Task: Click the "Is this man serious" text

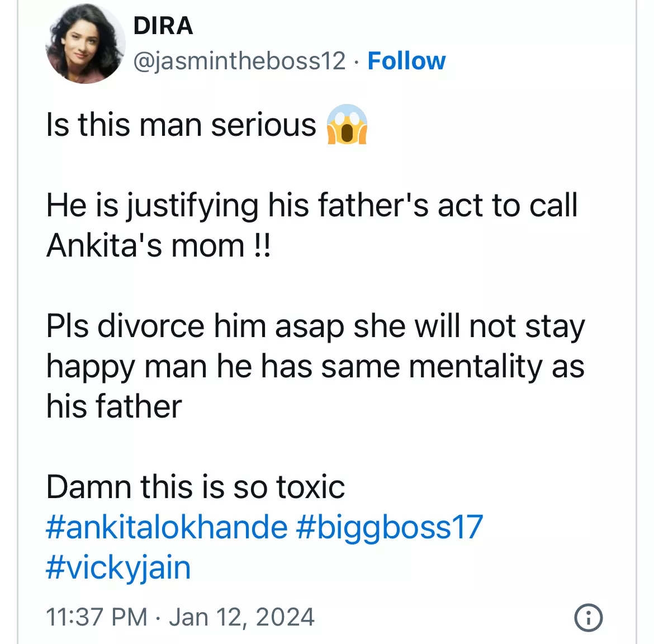Action: [x=181, y=124]
